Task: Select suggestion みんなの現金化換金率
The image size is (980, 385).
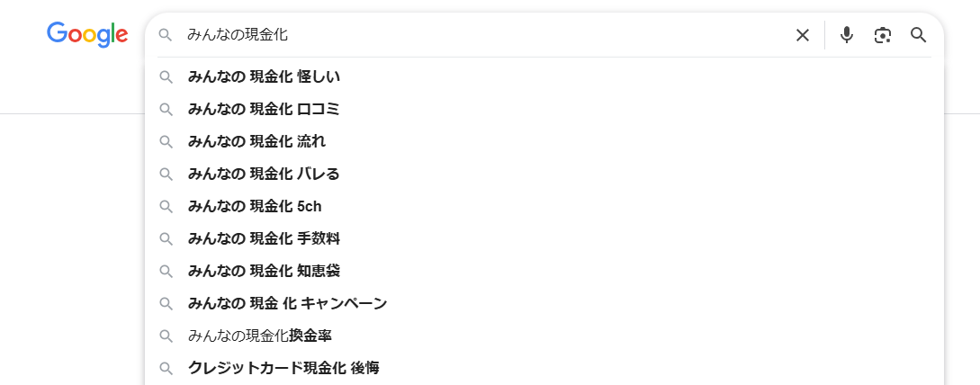Action: click(260, 336)
